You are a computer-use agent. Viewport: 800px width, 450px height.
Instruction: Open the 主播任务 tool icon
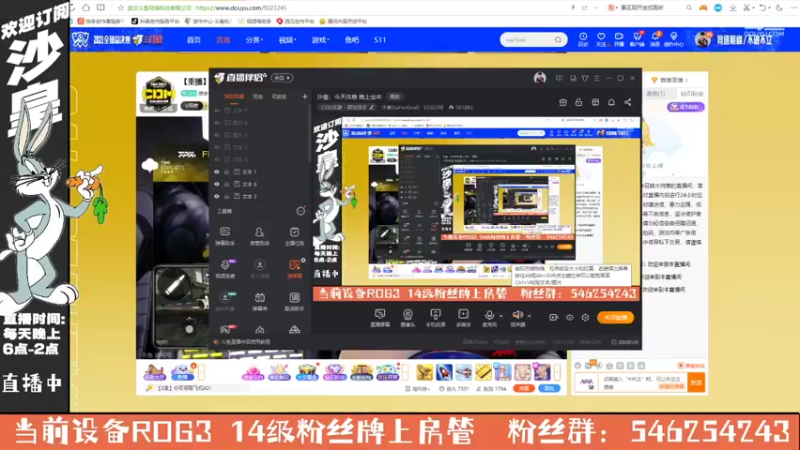pyautogui.click(x=294, y=236)
